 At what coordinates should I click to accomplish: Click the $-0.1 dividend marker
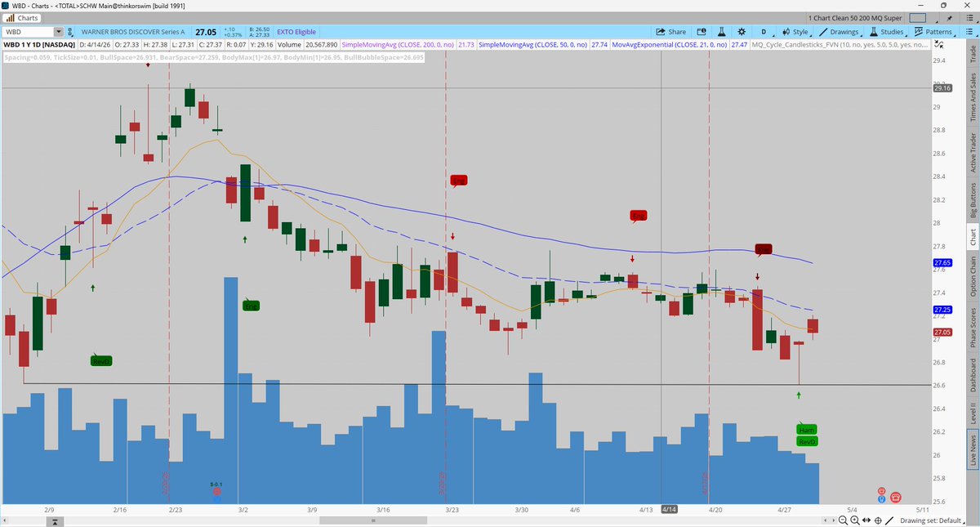click(216, 485)
